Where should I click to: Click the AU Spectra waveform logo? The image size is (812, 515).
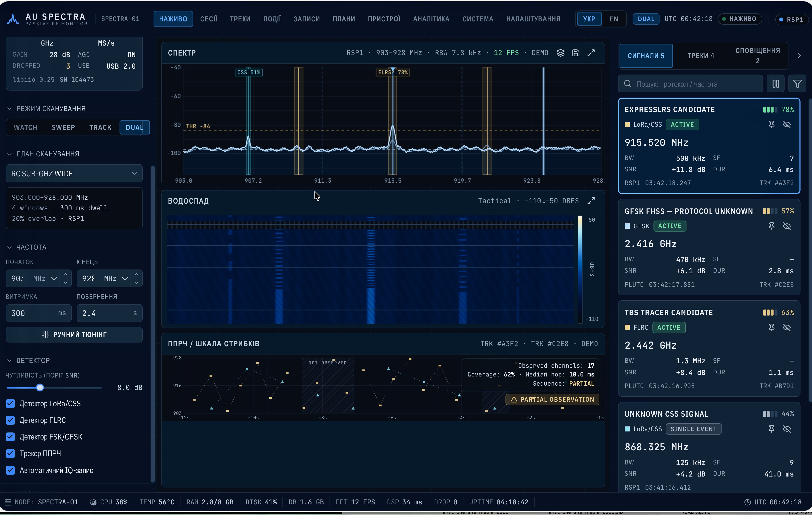pos(13,19)
